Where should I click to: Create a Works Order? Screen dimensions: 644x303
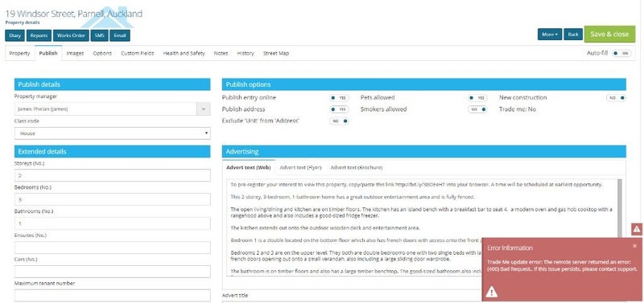tap(71, 35)
